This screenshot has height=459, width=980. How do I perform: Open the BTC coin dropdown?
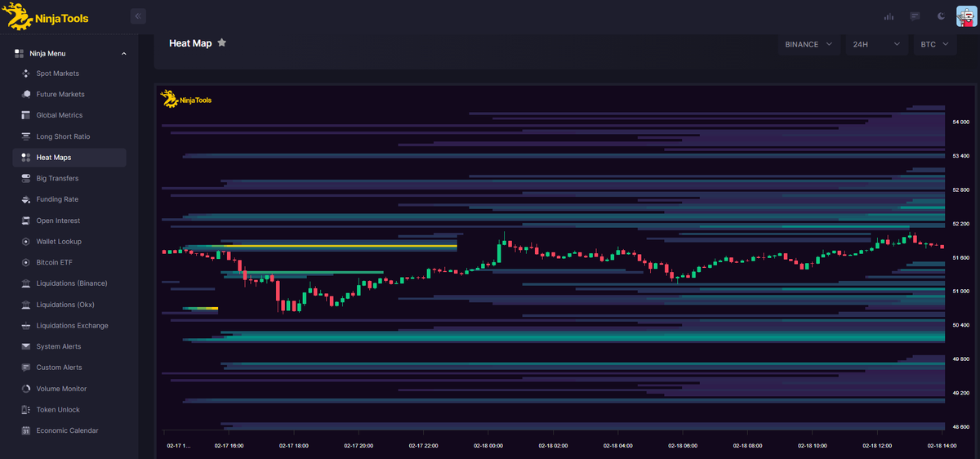[x=934, y=44]
